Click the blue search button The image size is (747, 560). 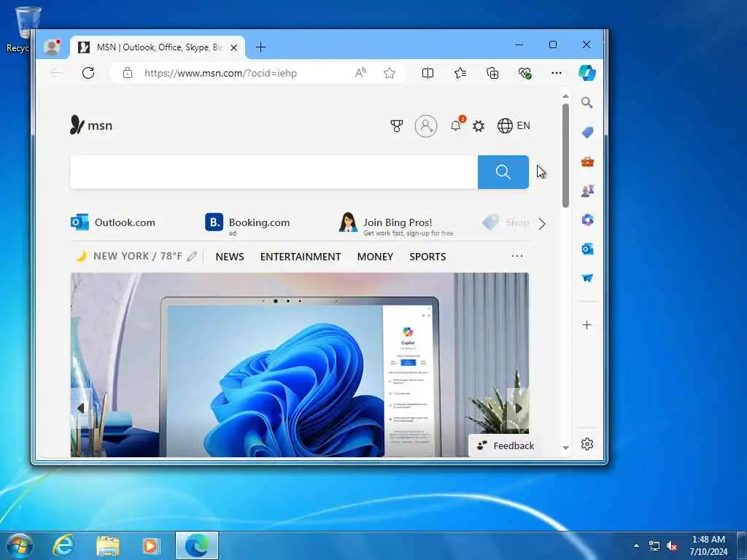point(503,172)
